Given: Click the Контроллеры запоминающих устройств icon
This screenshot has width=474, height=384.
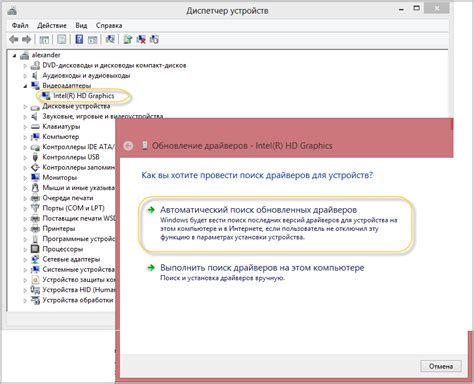Looking at the screenshot, I should [35, 168].
